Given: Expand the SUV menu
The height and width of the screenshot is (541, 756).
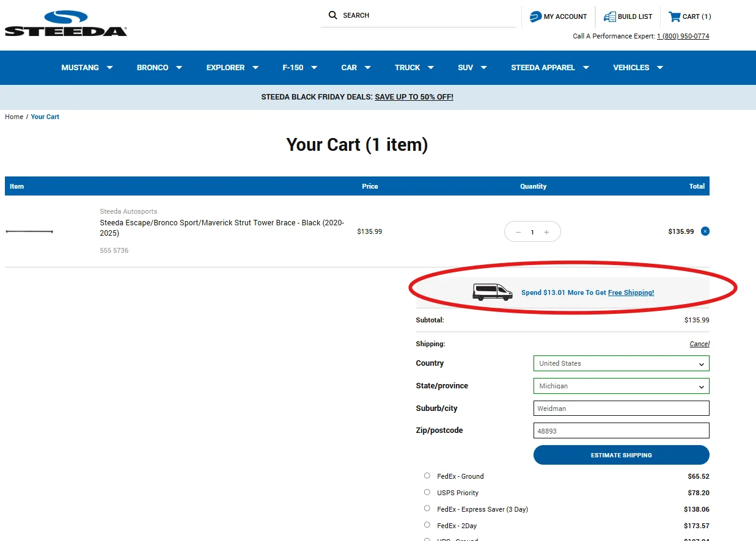Looking at the screenshot, I should (x=472, y=68).
